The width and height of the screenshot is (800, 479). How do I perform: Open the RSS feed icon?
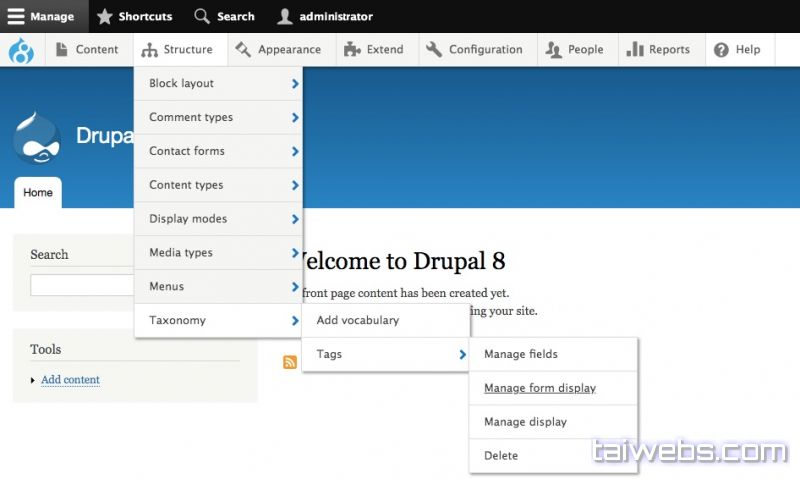[x=290, y=362]
